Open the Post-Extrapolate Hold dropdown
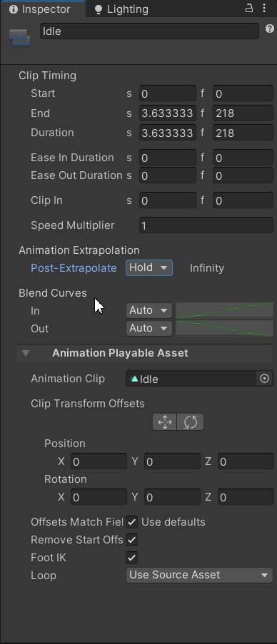The width and height of the screenshot is (277, 644). (148, 267)
